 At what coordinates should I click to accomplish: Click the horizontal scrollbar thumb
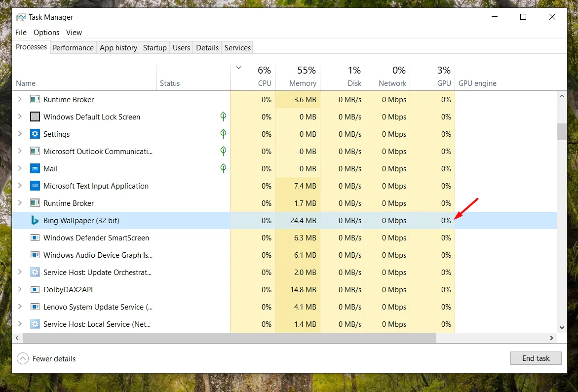click(x=230, y=338)
